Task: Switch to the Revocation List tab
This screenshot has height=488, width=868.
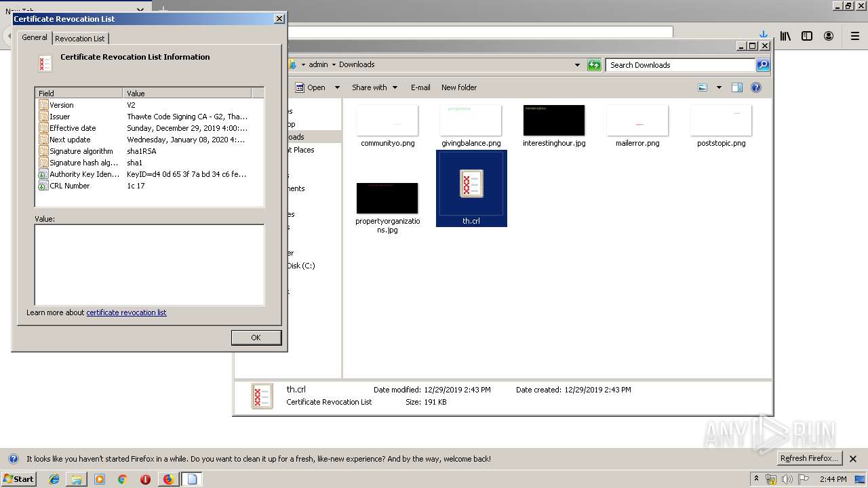Action: (80, 39)
